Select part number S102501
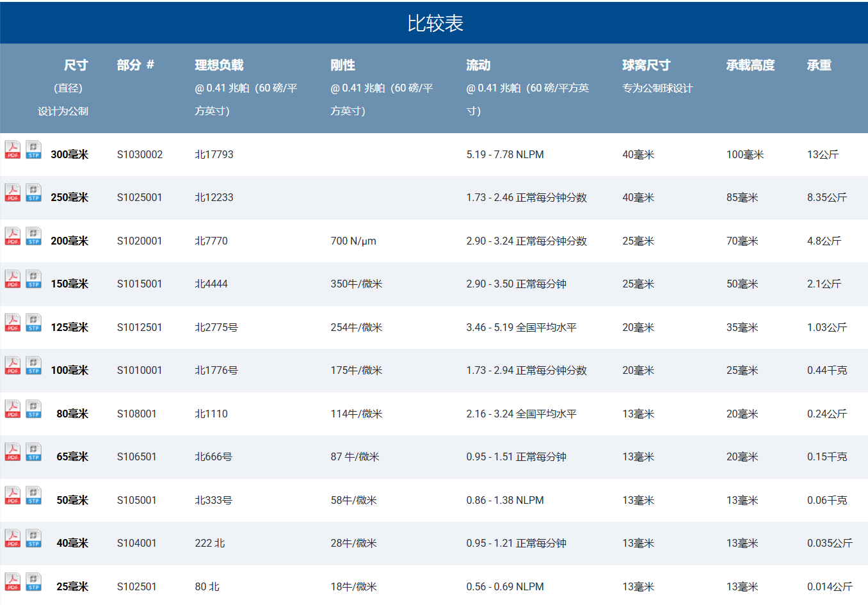The image size is (868, 605). pos(136,586)
